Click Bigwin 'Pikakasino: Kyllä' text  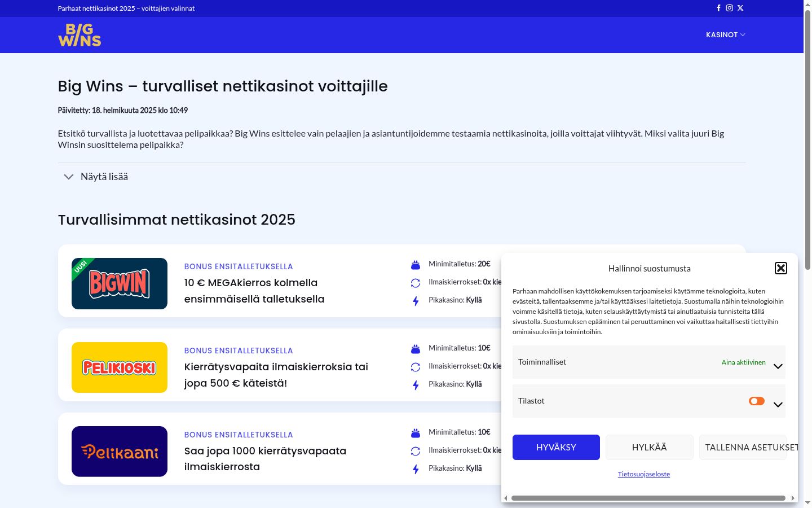pyautogui.click(x=455, y=300)
